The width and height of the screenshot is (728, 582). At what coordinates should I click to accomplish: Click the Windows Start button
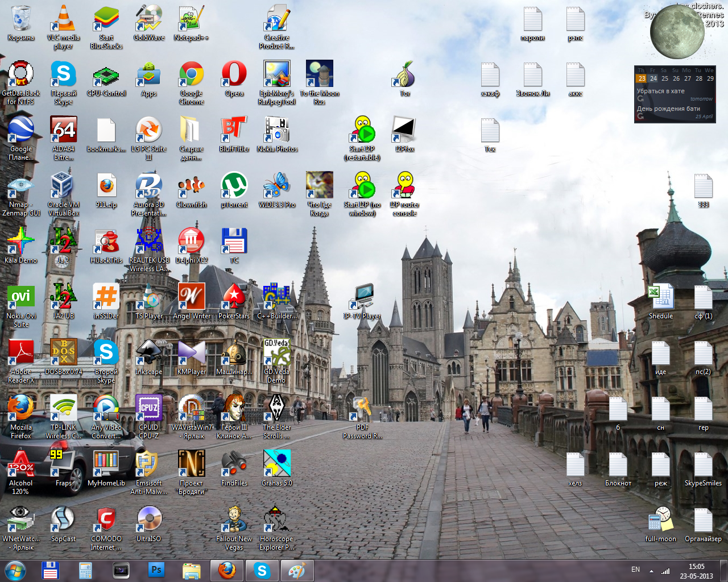[x=15, y=570]
